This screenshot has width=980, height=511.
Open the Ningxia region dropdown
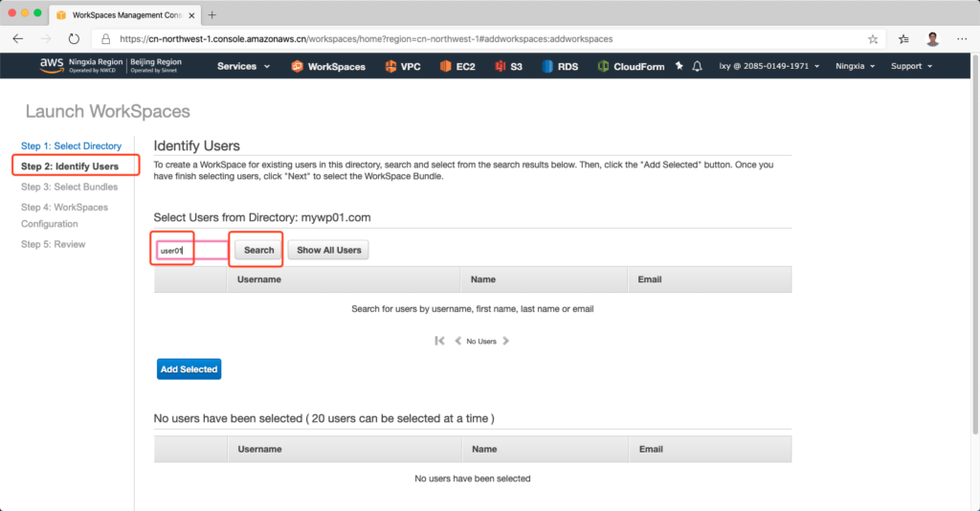click(x=855, y=66)
